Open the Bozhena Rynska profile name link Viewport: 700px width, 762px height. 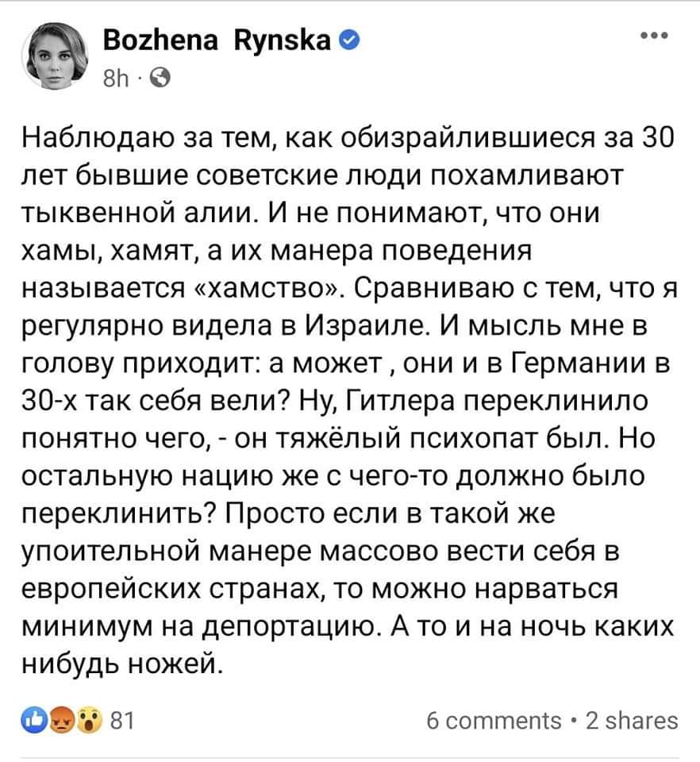point(217,40)
